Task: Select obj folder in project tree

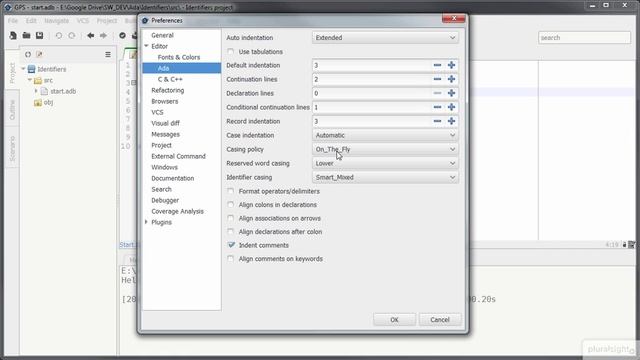Action: 48,102
